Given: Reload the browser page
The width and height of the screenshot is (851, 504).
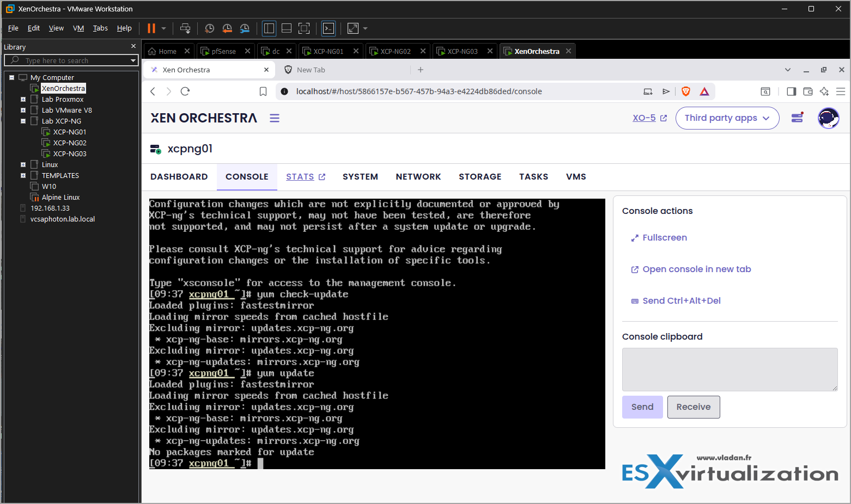Looking at the screenshot, I should point(185,91).
